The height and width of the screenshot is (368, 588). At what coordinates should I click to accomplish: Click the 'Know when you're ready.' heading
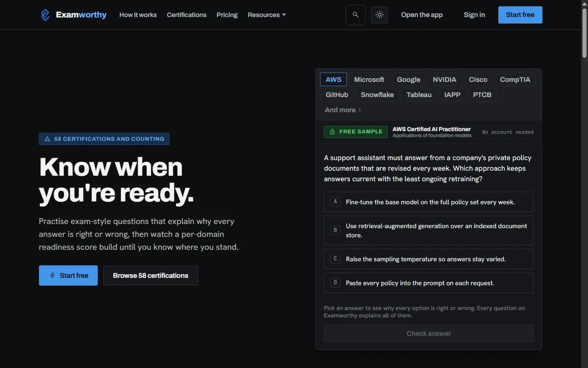coord(117,180)
